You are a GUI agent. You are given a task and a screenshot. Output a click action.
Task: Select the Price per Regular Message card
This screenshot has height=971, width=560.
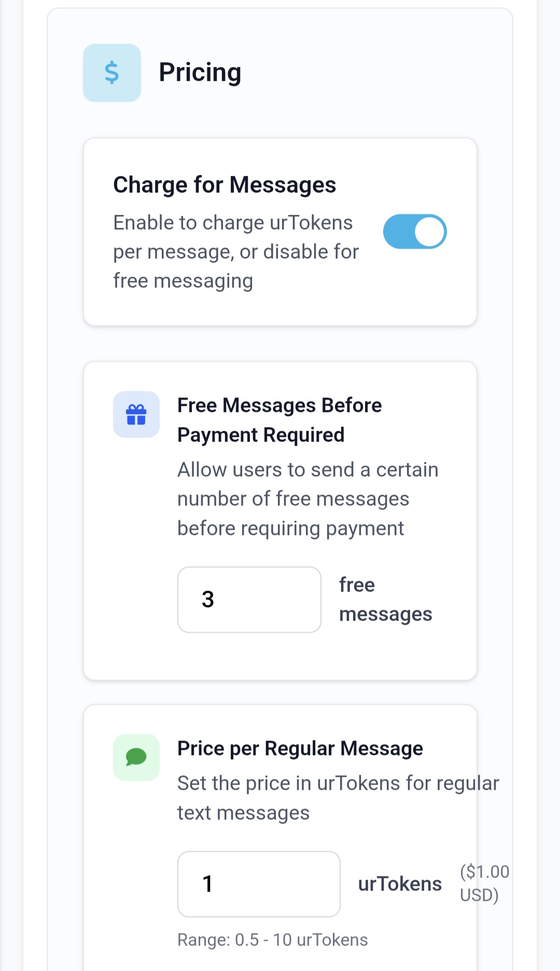280,724
